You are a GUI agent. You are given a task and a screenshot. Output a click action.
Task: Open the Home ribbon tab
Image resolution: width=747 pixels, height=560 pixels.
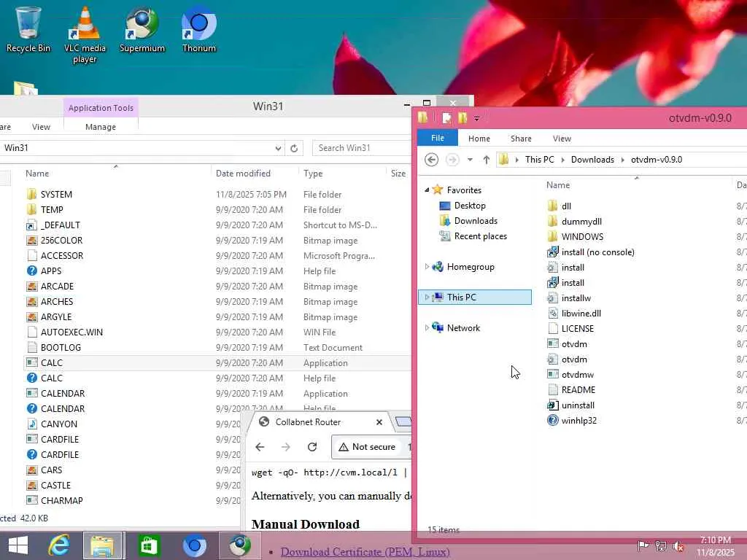[479, 139]
